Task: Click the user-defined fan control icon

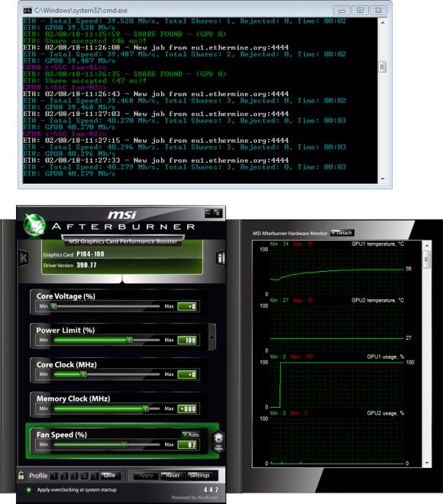Action: tap(218, 441)
